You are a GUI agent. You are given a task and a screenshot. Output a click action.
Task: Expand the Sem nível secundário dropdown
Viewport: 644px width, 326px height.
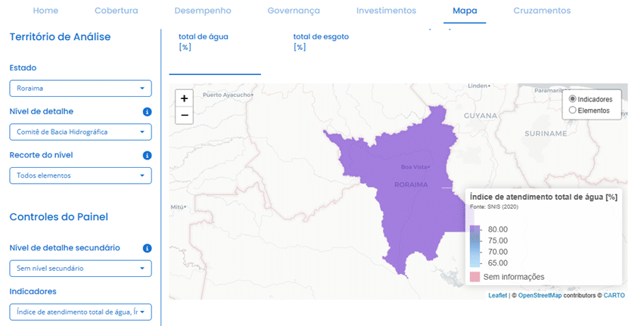point(80,269)
